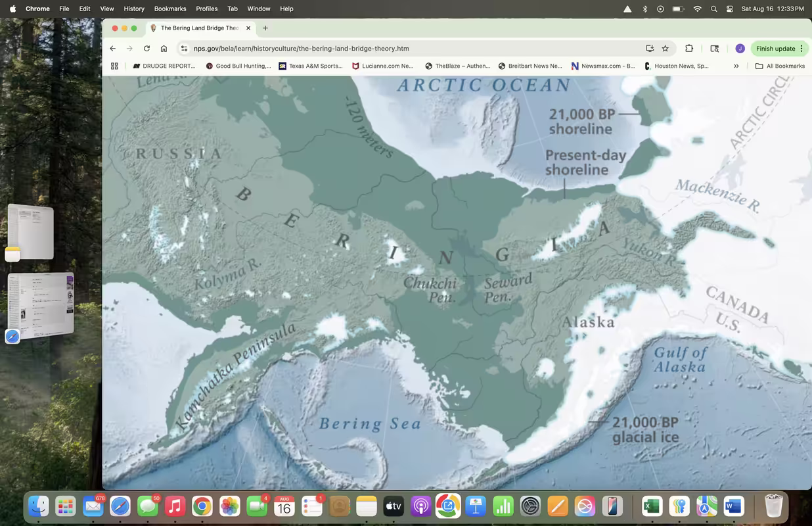This screenshot has height=526, width=812.
Task: Open the profile avatar labeled J
Action: pyautogui.click(x=740, y=49)
